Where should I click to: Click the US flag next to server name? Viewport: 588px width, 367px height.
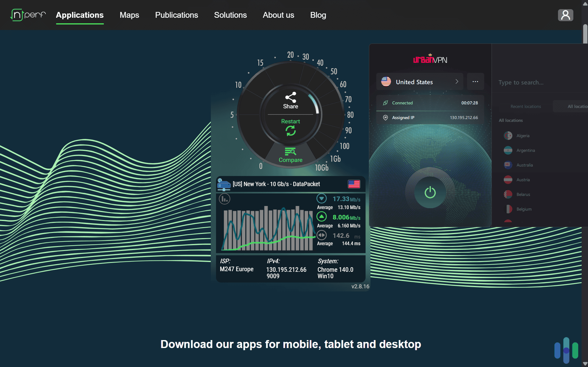coord(354,184)
